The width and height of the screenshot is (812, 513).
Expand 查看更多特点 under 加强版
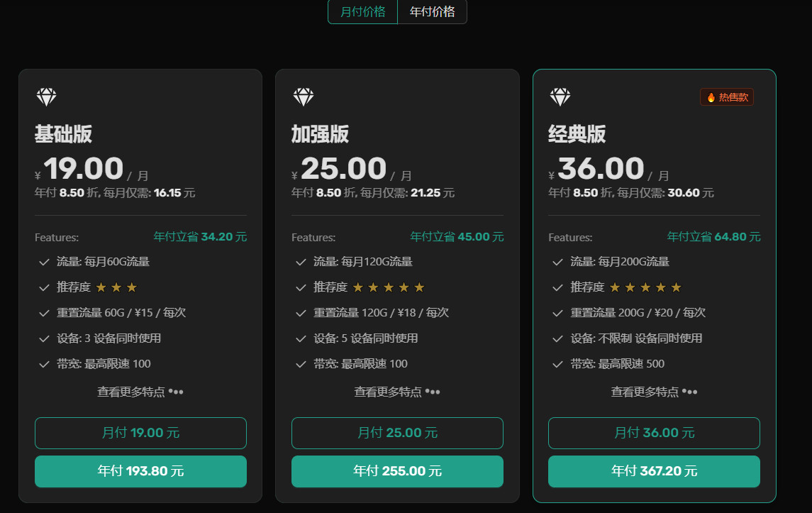[x=397, y=391]
